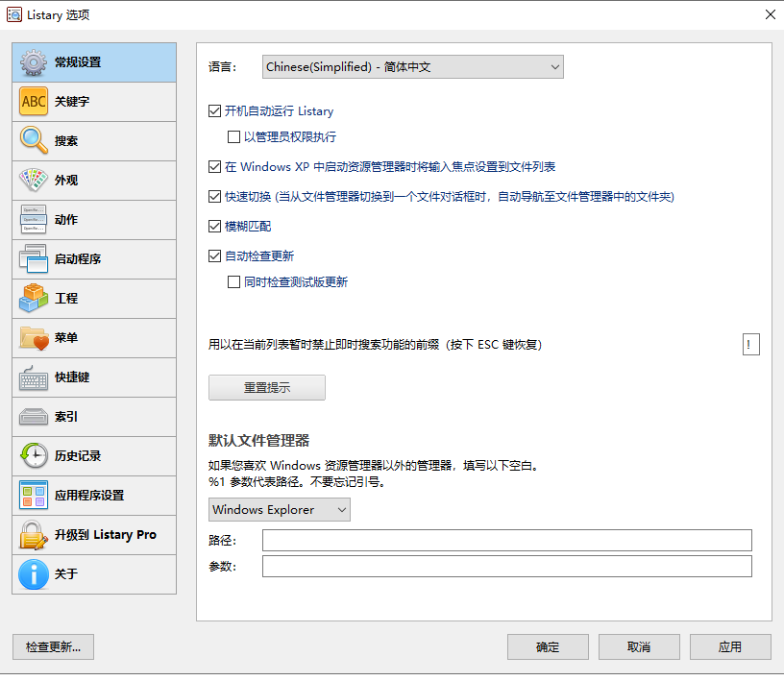784x681 pixels.
Task: Click the 重置提示 button
Action: point(267,388)
